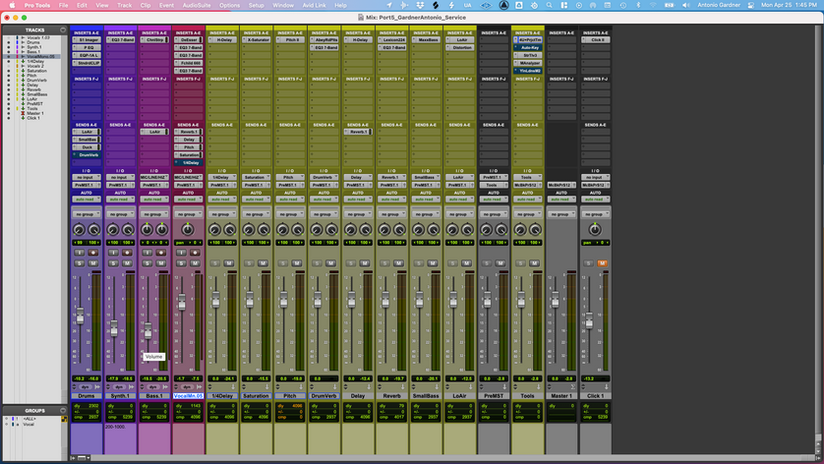
Task: Click the Click 1 volume fader
Action: pos(589,320)
